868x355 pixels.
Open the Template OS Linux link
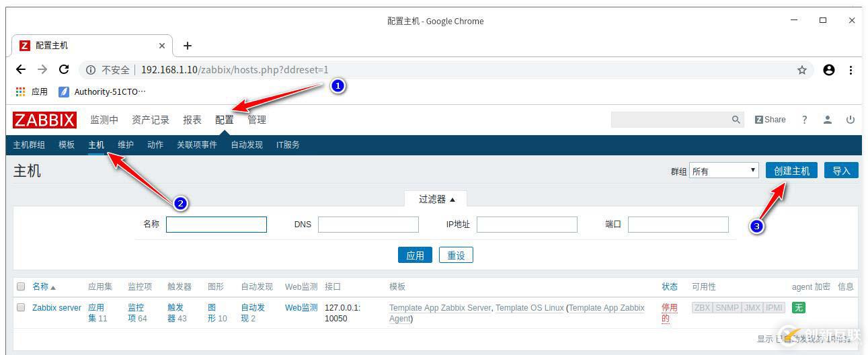pos(530,308)
